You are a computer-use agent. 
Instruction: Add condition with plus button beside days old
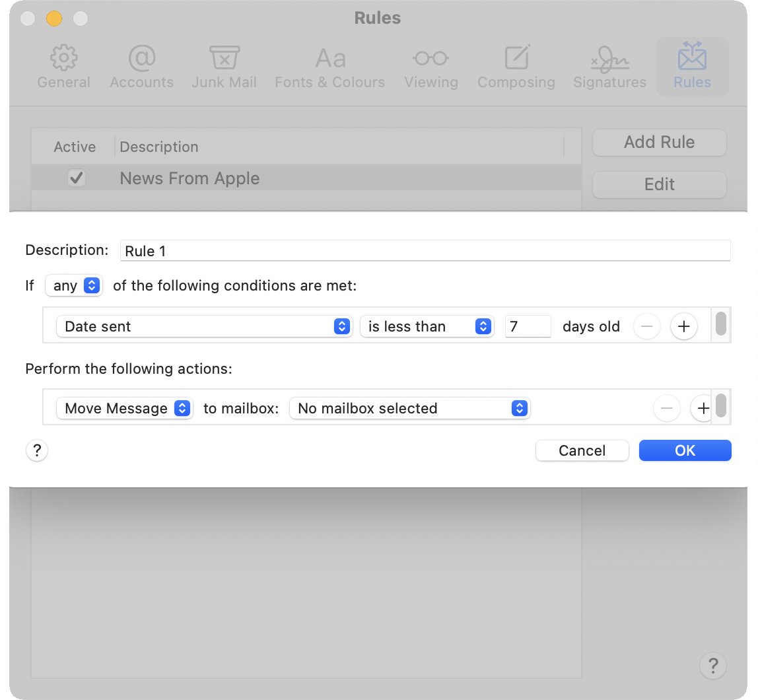[684, 326]
